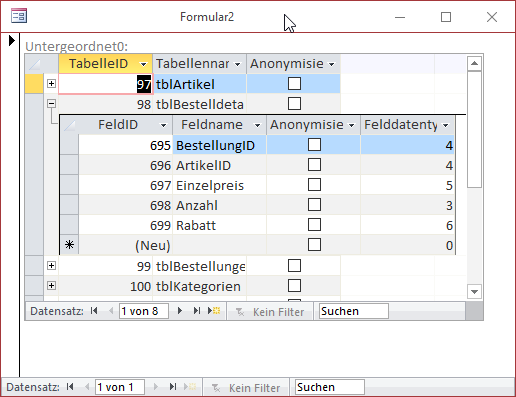This screenshot has height=397, width=516.
Task: Go to last record in main form navigation
Action: coord(173,387)
